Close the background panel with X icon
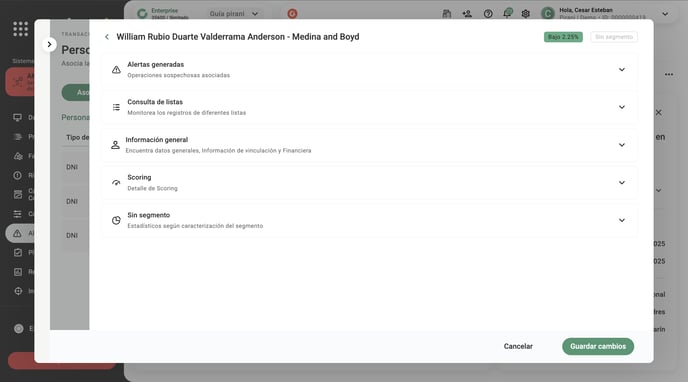The image size is (688, 382). (x=659, y=113)
